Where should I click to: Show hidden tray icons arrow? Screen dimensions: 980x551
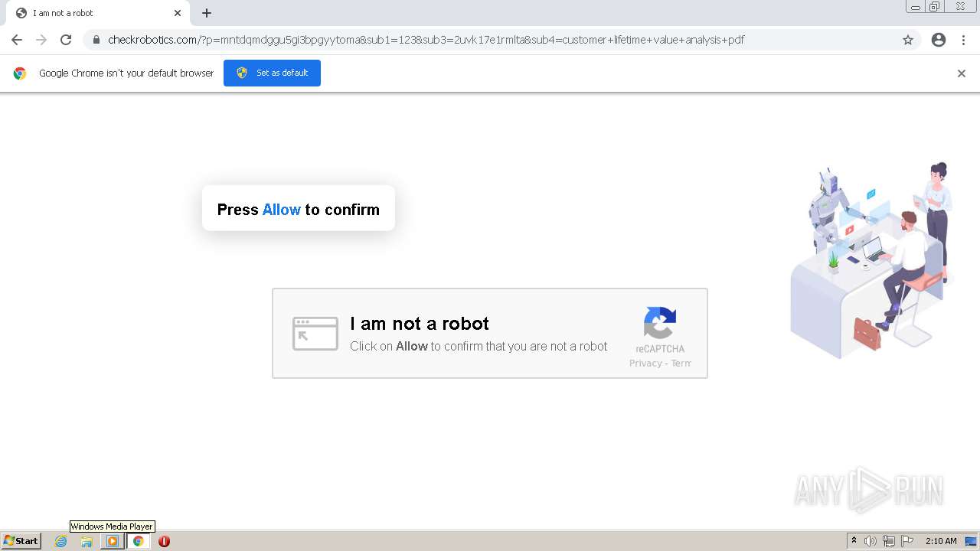point(854,541)
